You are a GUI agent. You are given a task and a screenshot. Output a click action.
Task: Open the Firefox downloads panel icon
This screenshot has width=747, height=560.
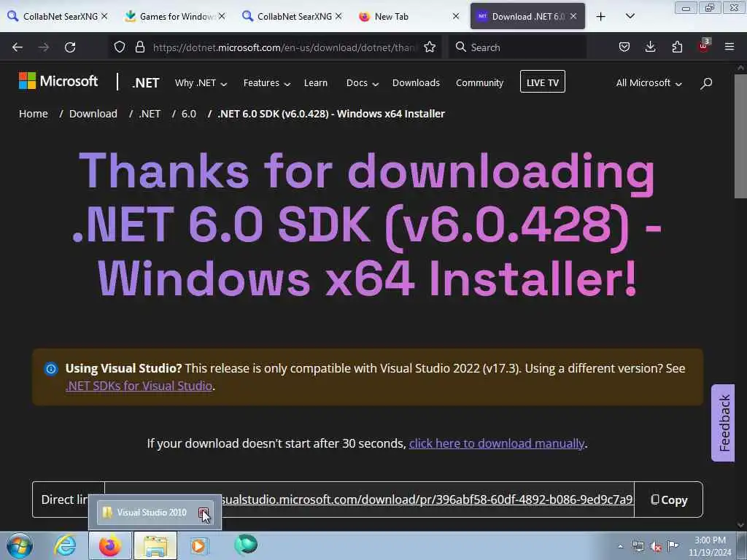(650, 47)
